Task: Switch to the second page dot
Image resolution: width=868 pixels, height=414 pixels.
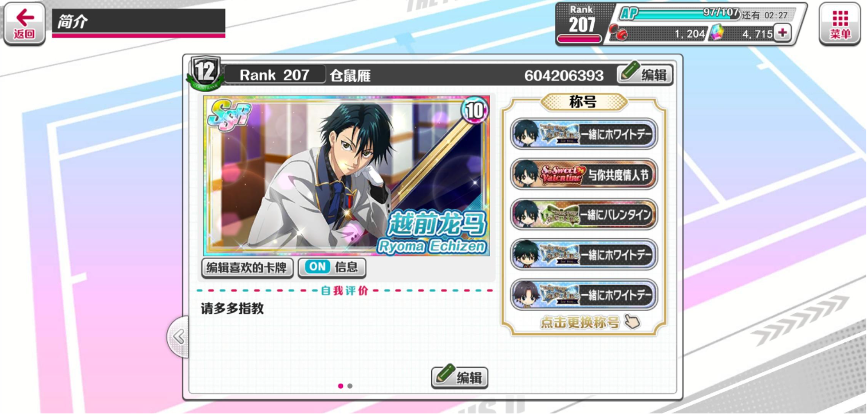Action: coord(350,386)
